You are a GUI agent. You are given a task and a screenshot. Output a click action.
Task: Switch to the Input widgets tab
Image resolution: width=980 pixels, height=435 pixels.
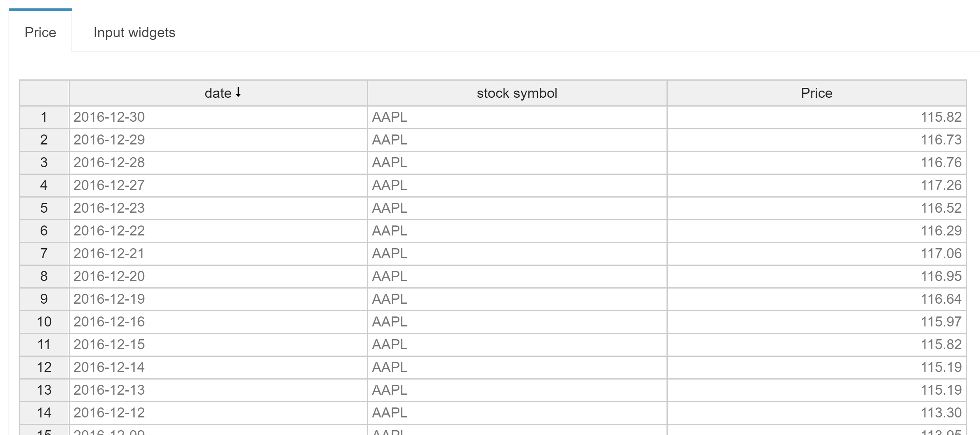click(x=134, y=32)
